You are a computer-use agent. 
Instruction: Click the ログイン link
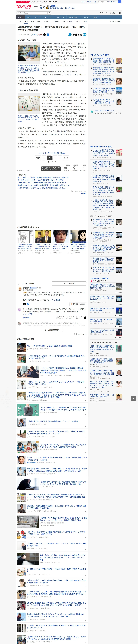(42, 8)
